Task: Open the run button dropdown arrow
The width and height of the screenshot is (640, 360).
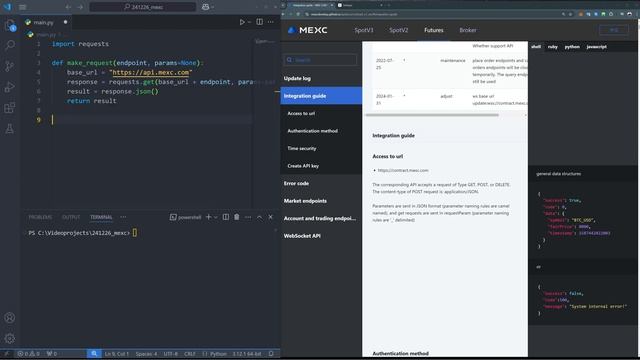Action: coord(249,22)
